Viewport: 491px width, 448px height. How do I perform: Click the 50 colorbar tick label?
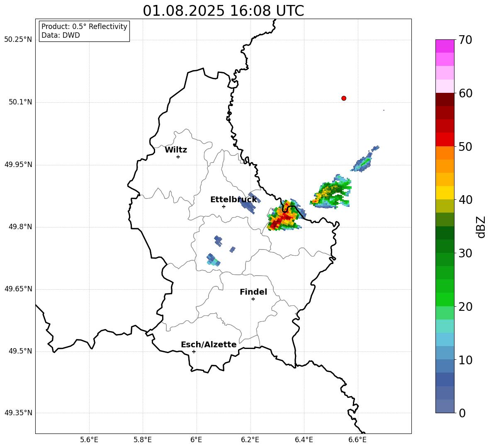coord(465,147)
